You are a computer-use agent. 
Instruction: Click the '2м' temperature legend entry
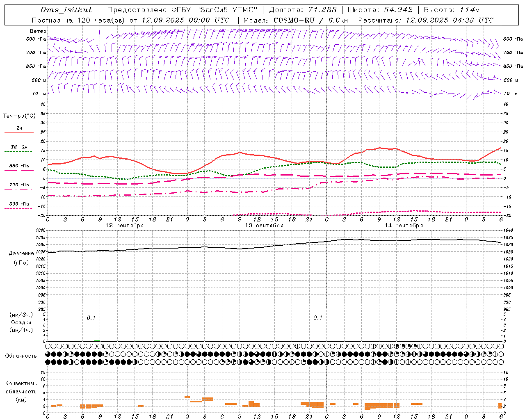click(x=19, y=128)
